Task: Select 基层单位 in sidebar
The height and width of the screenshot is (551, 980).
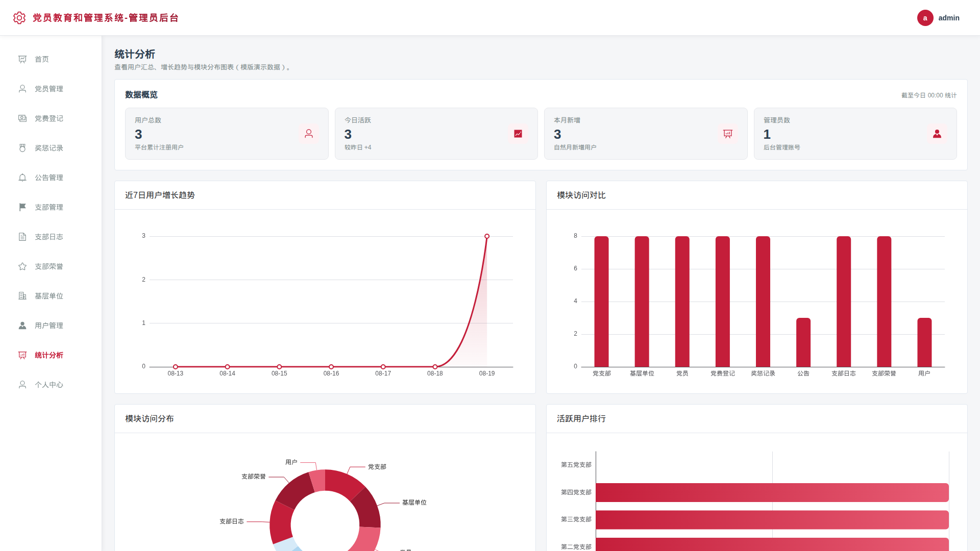Action: pyautogui.click(x=51, y=296)
